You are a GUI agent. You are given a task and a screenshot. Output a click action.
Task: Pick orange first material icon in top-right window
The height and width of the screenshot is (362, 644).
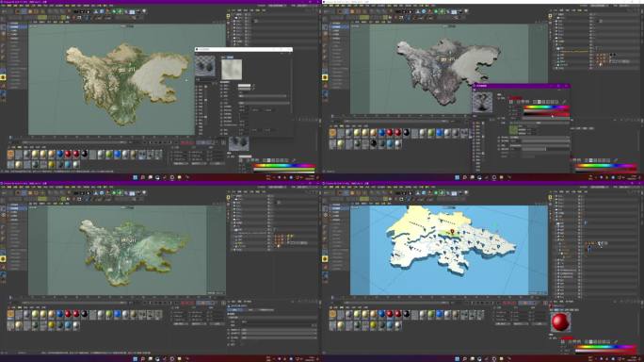point(332,133)
